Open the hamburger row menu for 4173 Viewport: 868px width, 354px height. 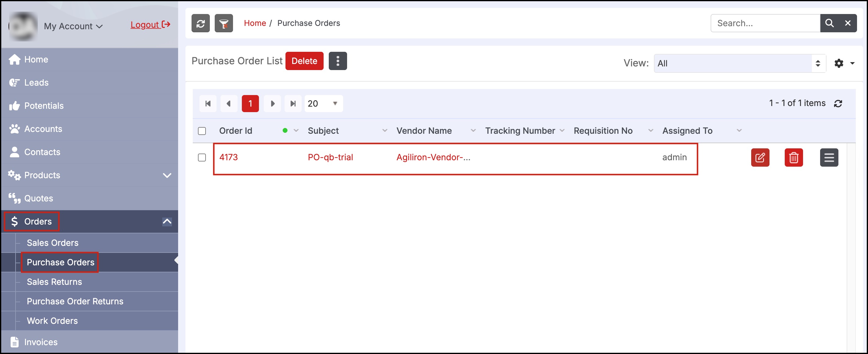pyautogui.click(x=829, y=158)
